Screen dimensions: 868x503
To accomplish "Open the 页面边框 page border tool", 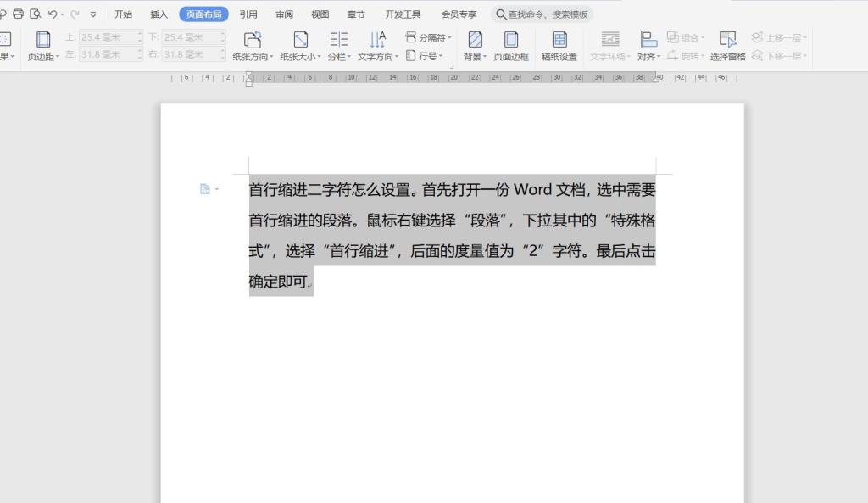I will [511, 46].
